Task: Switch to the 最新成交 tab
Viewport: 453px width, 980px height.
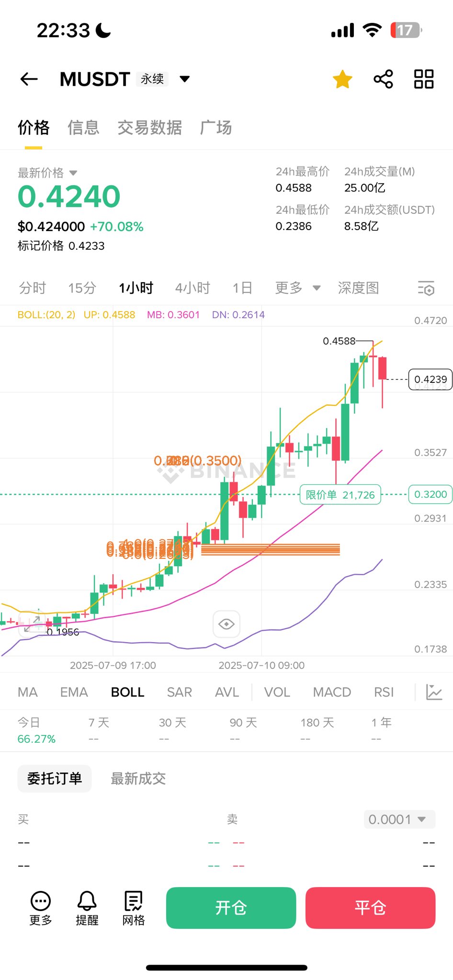Action: 138,779
